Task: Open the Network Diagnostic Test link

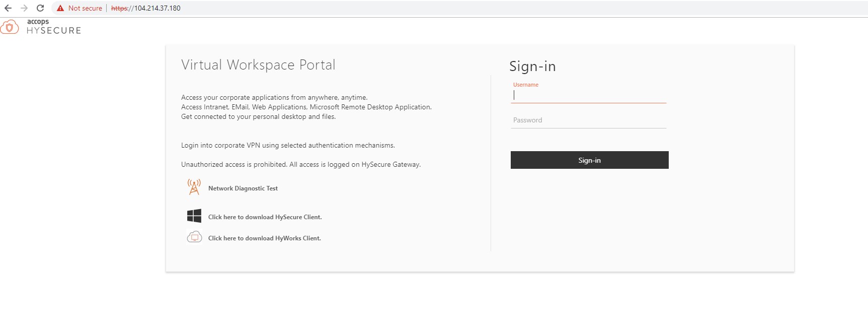Action: (243, 188)
